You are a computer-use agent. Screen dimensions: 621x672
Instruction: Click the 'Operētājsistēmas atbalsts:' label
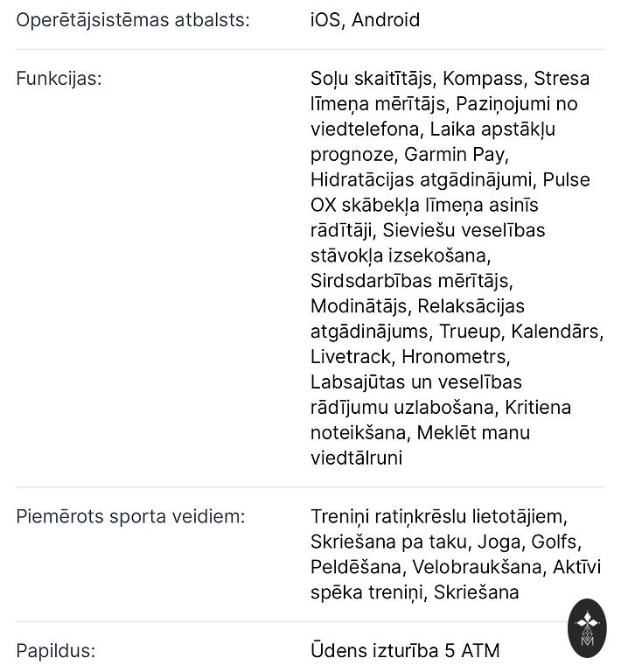(133, 19)
